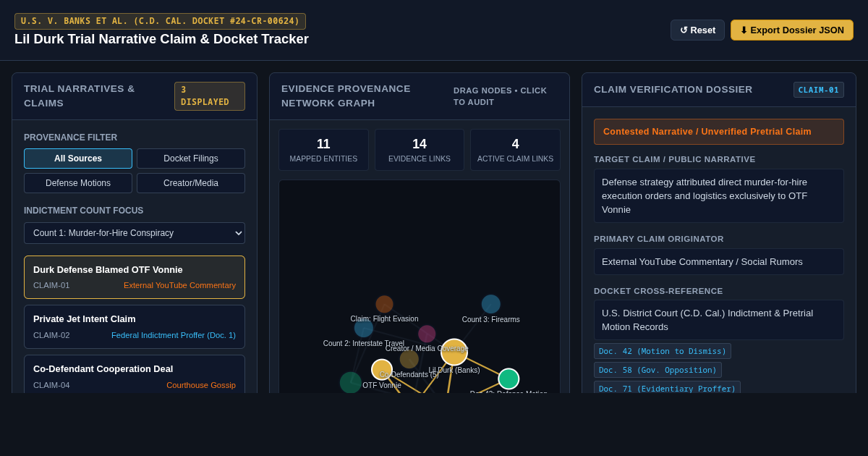Filter provenance by Creator/Media
This screenshot has height=456, width=868.
(191, 183)
